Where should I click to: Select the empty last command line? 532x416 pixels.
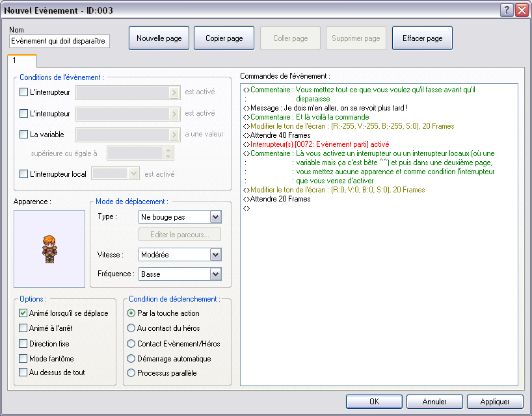coord(246,208)
